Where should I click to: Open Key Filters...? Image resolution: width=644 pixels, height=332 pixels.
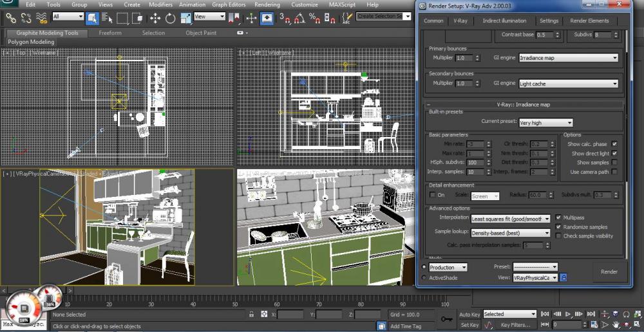[x=515, y=325]
